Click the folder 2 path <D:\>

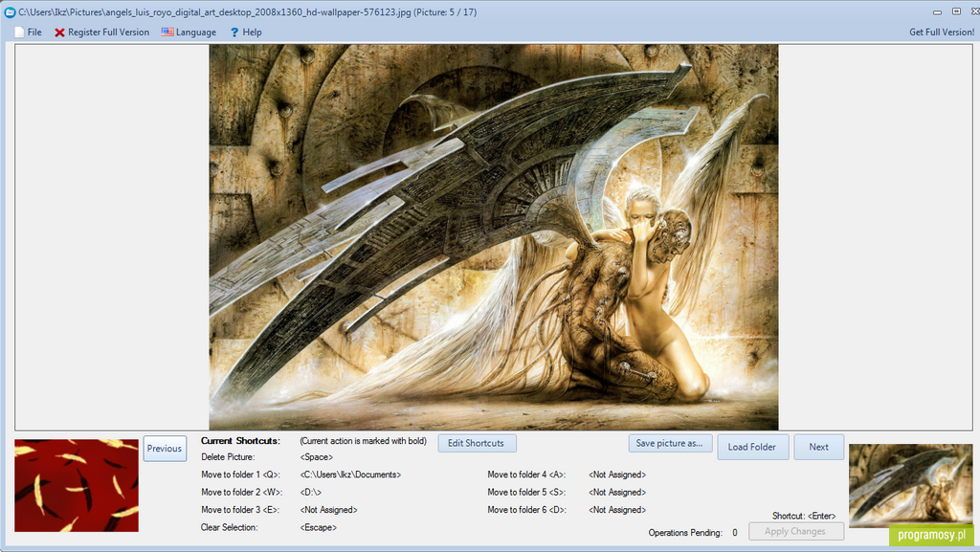click(311, 492)
